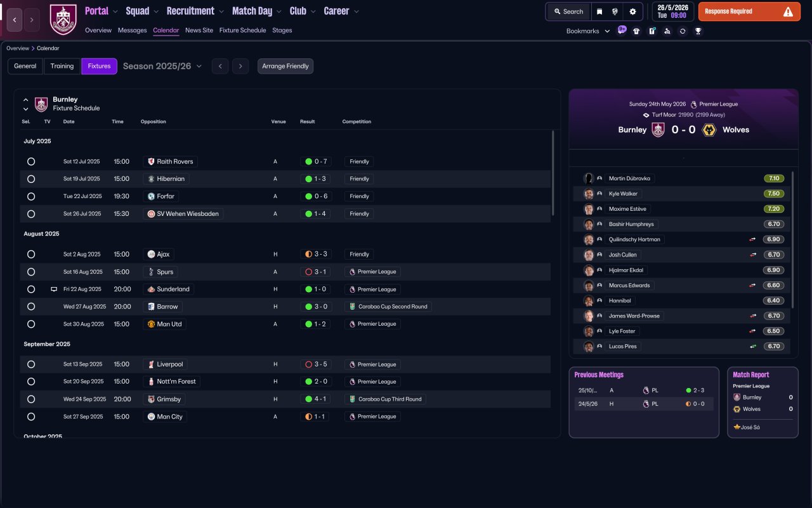Open the trophy shortcut icon

point(698,30)
